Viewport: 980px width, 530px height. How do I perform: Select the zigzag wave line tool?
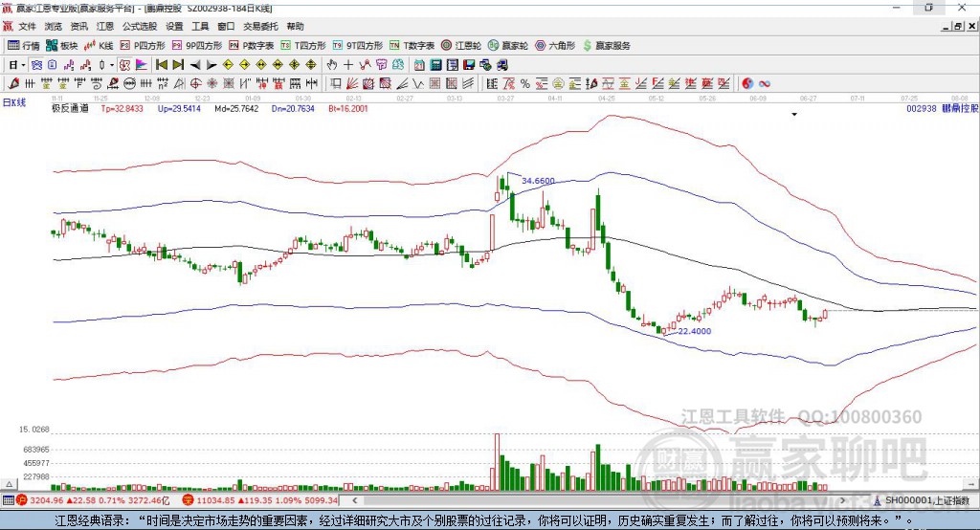(418, 84)
